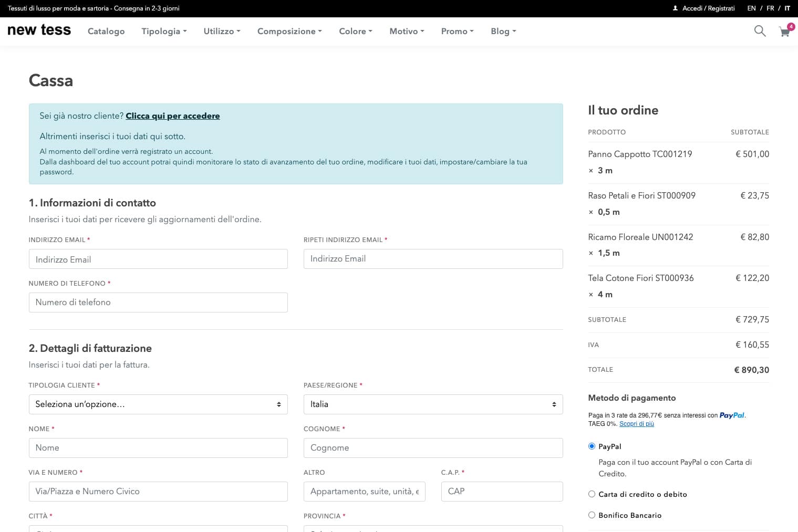Switch the site language to EN
The height and width of the screenshot is (532, 798).
(x=751, y=8)
